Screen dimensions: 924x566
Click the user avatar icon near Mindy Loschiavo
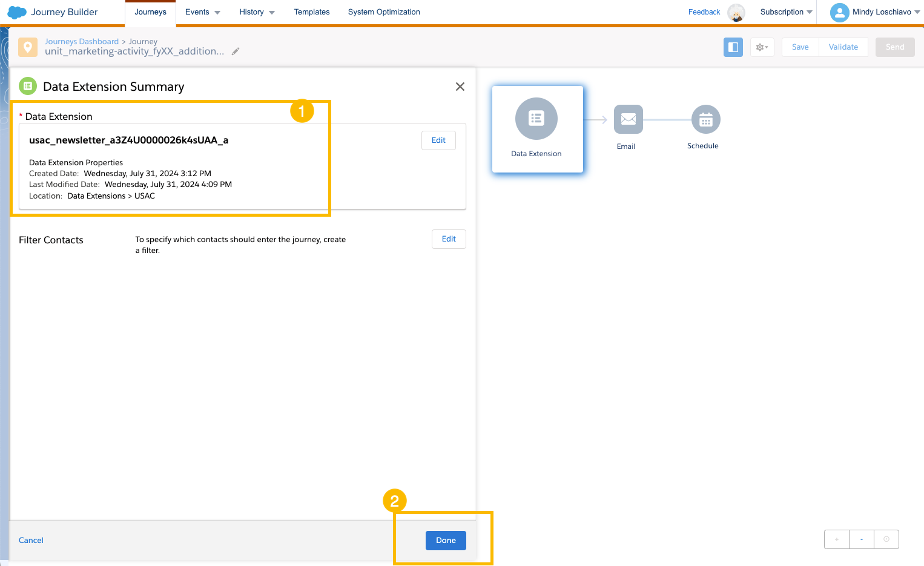839,12
